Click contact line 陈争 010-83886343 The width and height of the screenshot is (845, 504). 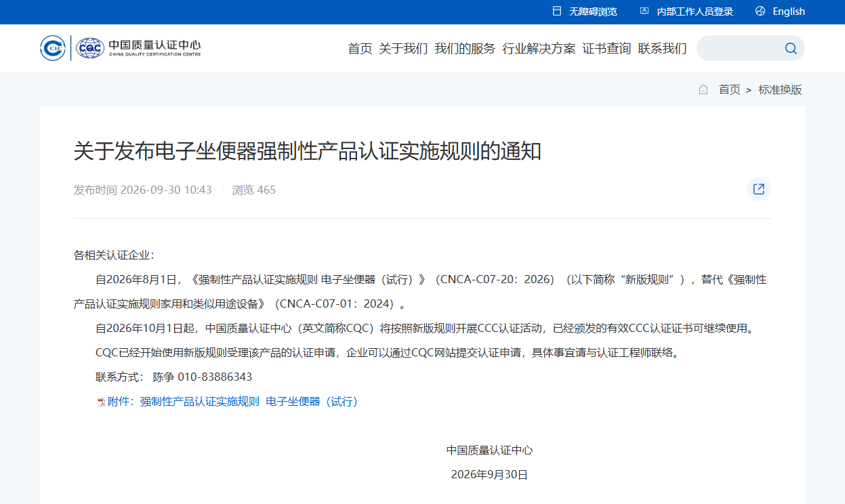click(173, 377)
